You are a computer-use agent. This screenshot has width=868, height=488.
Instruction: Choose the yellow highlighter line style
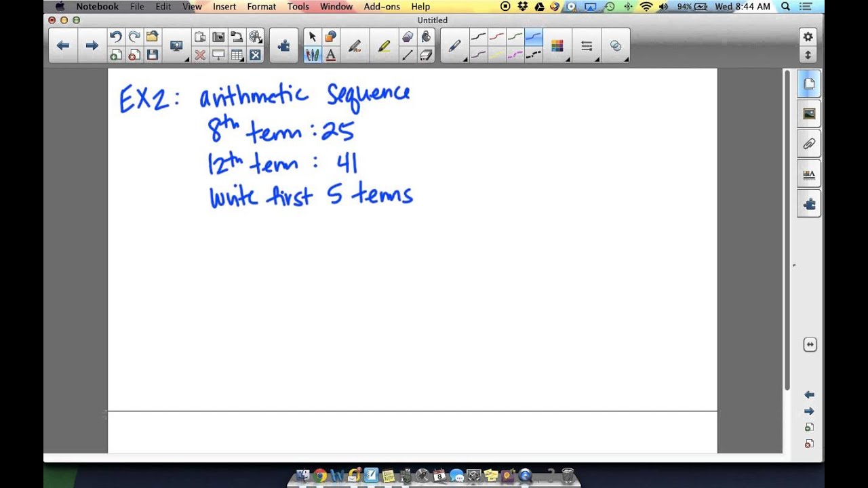497,55
